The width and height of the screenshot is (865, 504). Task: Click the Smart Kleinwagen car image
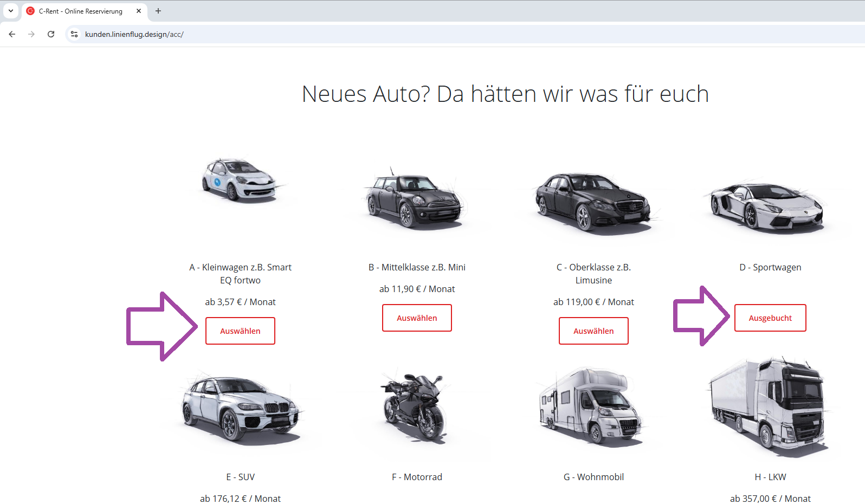(x=241, y=181)
